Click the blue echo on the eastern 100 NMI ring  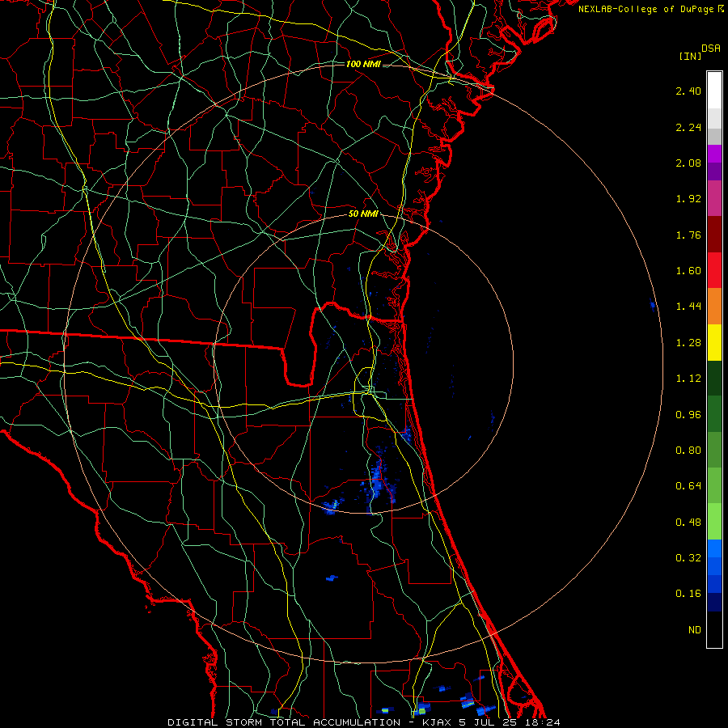653,306
